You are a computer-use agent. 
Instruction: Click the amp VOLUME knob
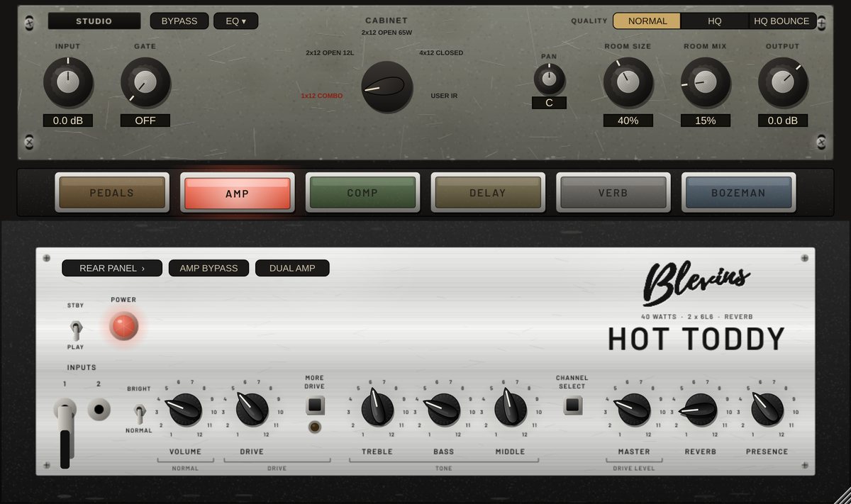[x=185, y=409]
